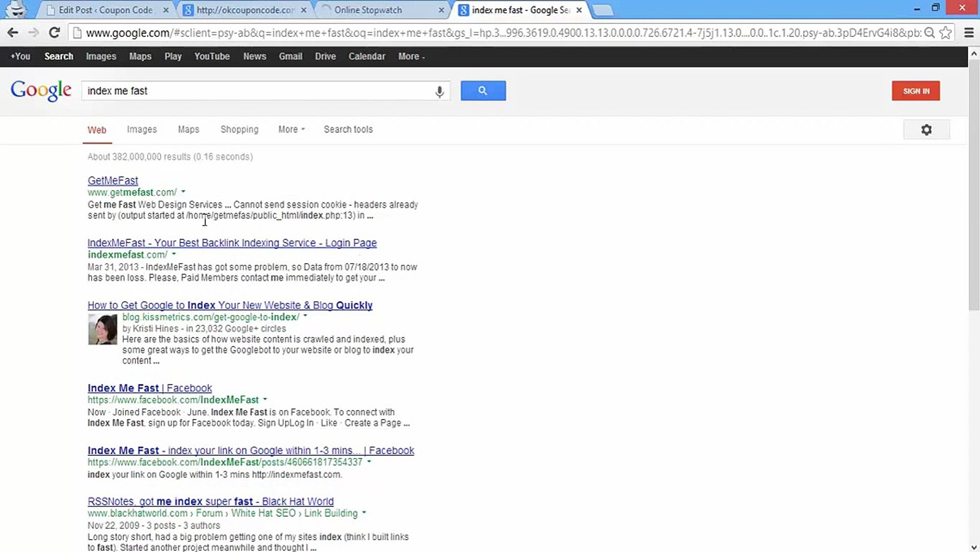This screenshot has width=980, height=552.
Task: Open IndexMeFast Backlink Indexing Service result
Action: 232,243
